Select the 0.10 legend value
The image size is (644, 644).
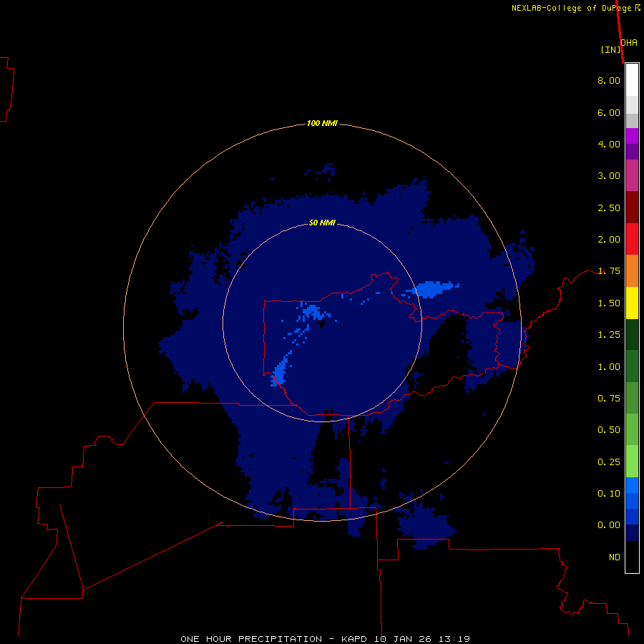[x=609, y=494]
